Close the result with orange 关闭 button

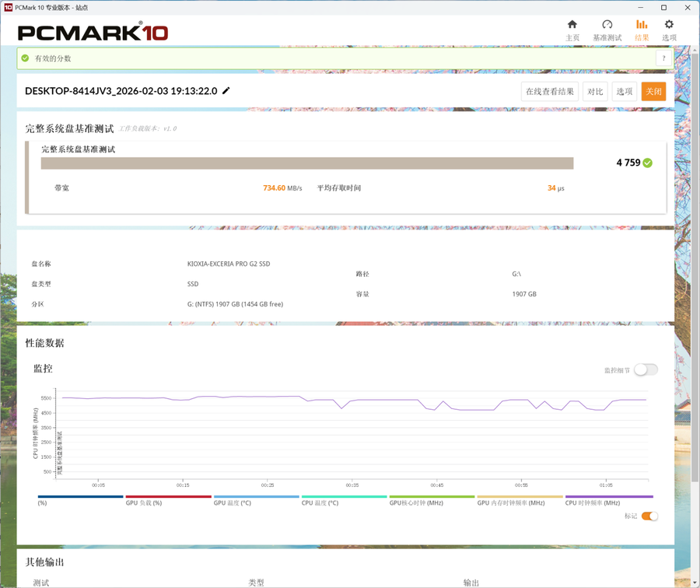coord(653,92)
